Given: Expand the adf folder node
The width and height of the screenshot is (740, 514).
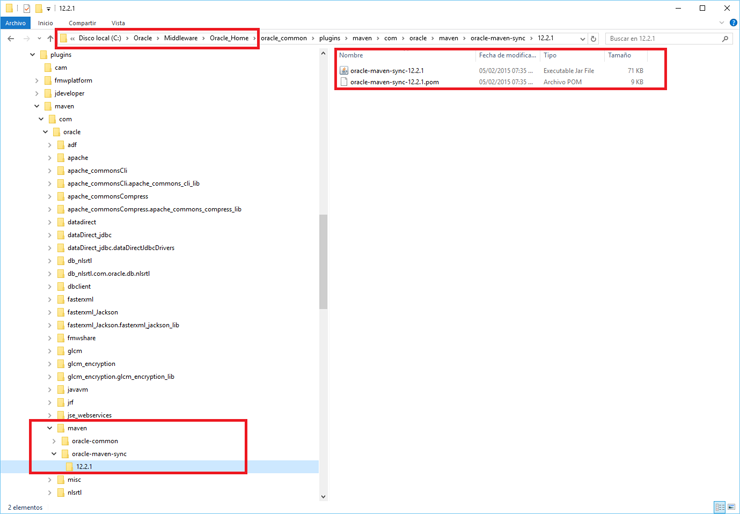Looking at the screenshot, I should pyautogui.click(x=50, y=145).
